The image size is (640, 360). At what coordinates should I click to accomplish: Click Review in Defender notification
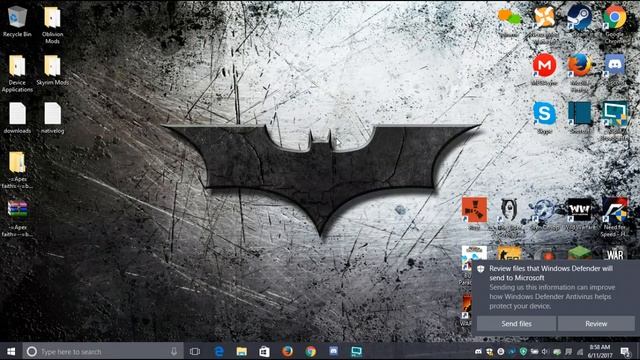[596, 324]
